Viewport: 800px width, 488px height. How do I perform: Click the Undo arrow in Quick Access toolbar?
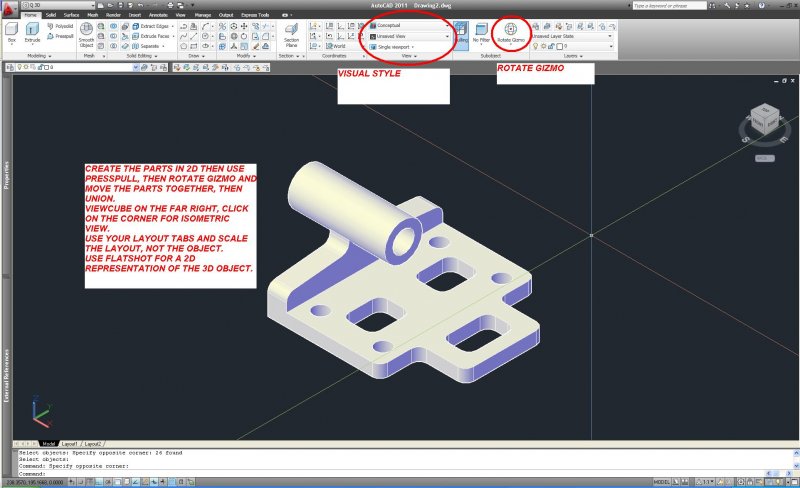point(140,5)
